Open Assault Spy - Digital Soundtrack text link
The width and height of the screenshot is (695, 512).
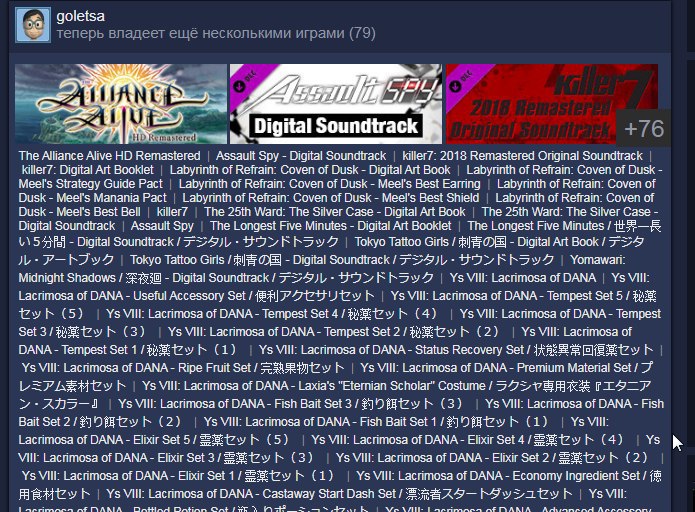coord(301,156)
